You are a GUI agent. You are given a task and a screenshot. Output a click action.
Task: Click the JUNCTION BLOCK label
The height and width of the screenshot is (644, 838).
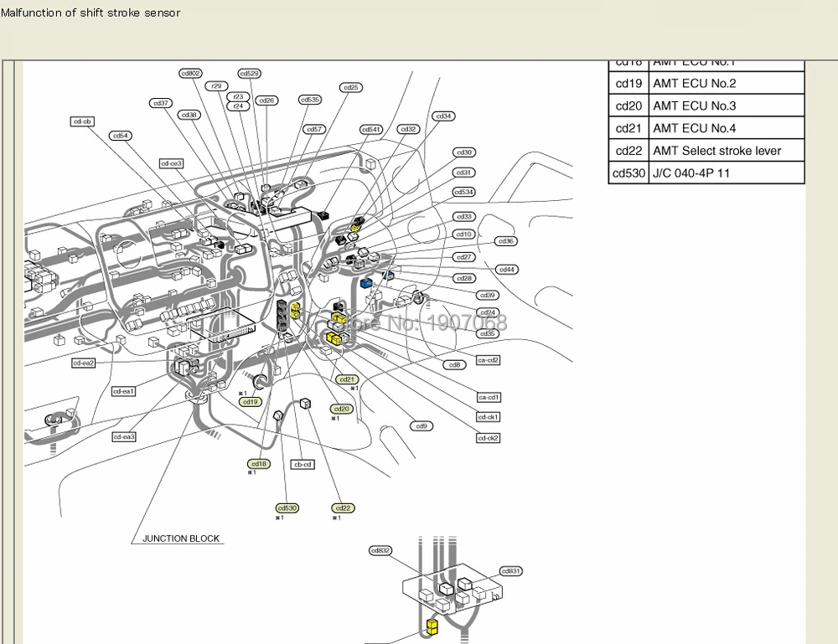point(181,538)
